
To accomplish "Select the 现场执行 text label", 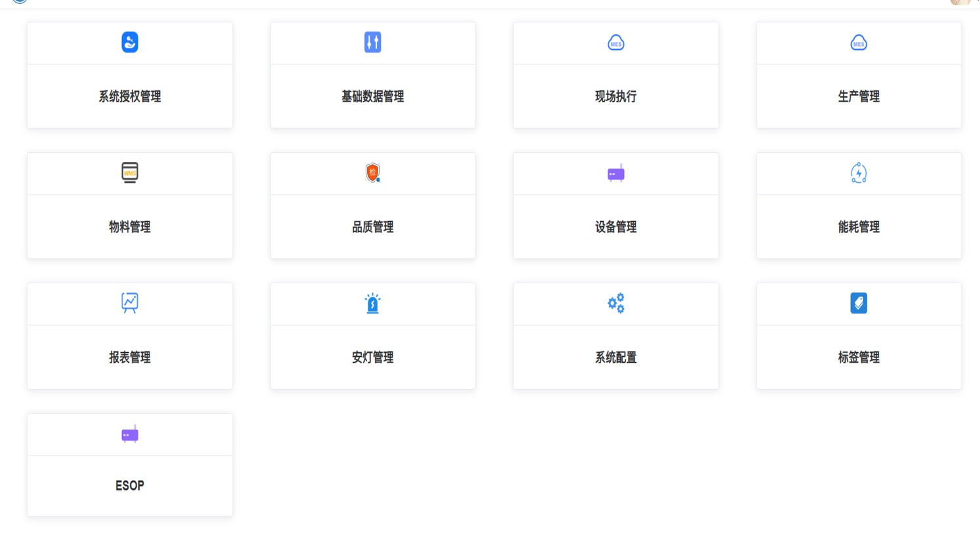I will point(616,96).
